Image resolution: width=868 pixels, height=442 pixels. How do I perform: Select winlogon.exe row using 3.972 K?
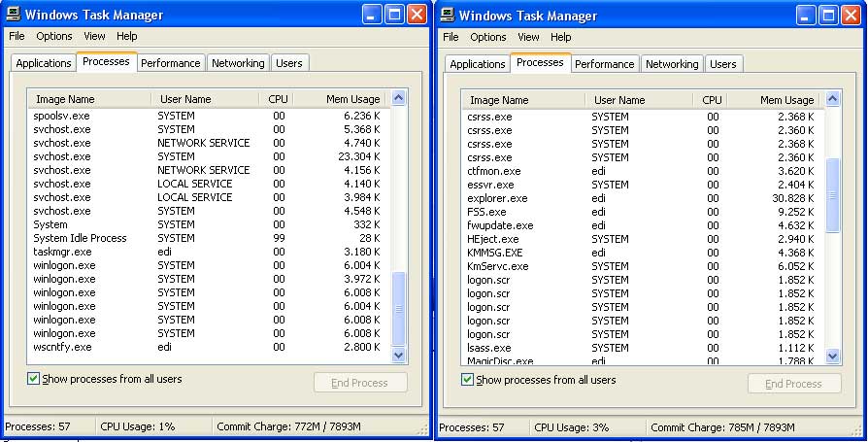(x=210, y=279)
